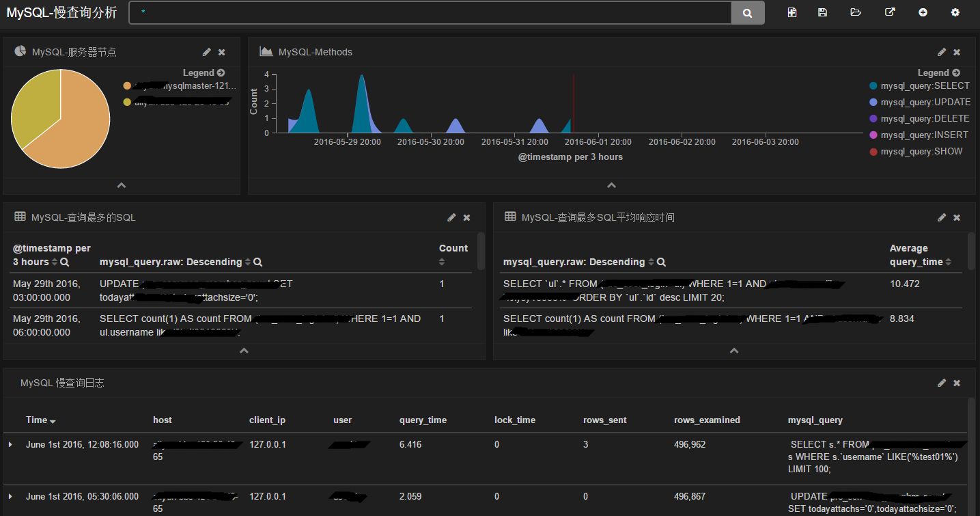Select the rows_sent column header
Viewport: 980px width, 516px height.
pyautogui.click(x=605, y=420)
